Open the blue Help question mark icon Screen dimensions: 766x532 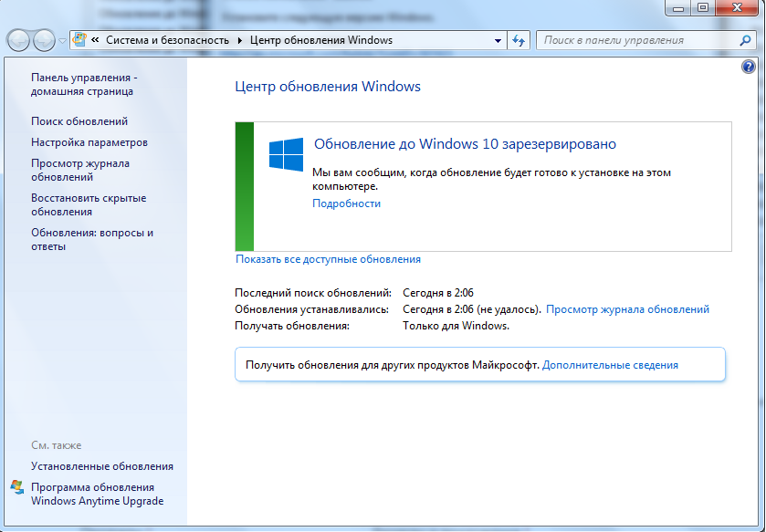pyautogui.click(x=748, y=67)
